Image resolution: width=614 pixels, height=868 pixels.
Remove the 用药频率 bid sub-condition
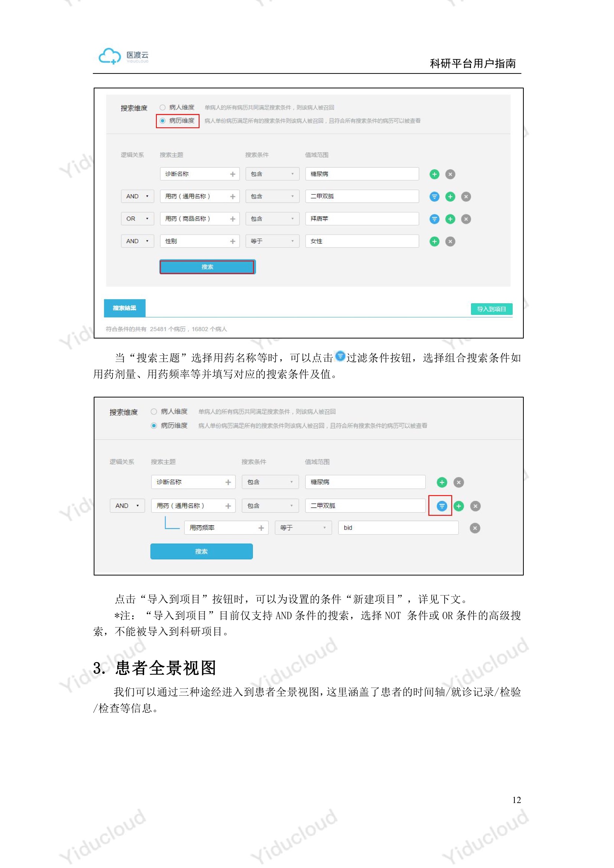(x=475, y=528)
